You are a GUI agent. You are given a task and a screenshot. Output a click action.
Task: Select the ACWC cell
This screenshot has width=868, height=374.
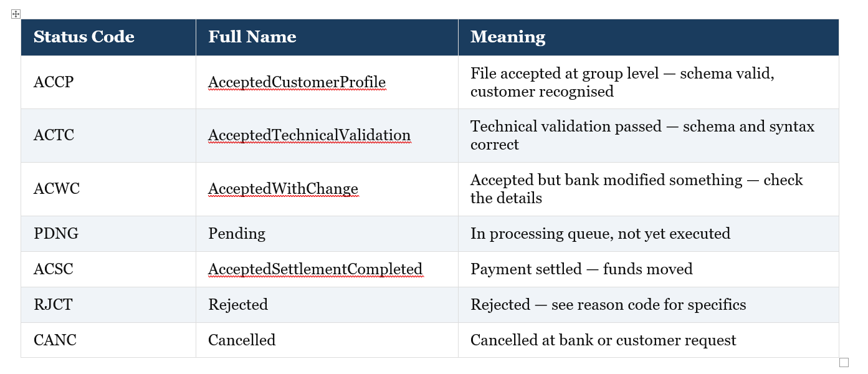tap(108, 189)
